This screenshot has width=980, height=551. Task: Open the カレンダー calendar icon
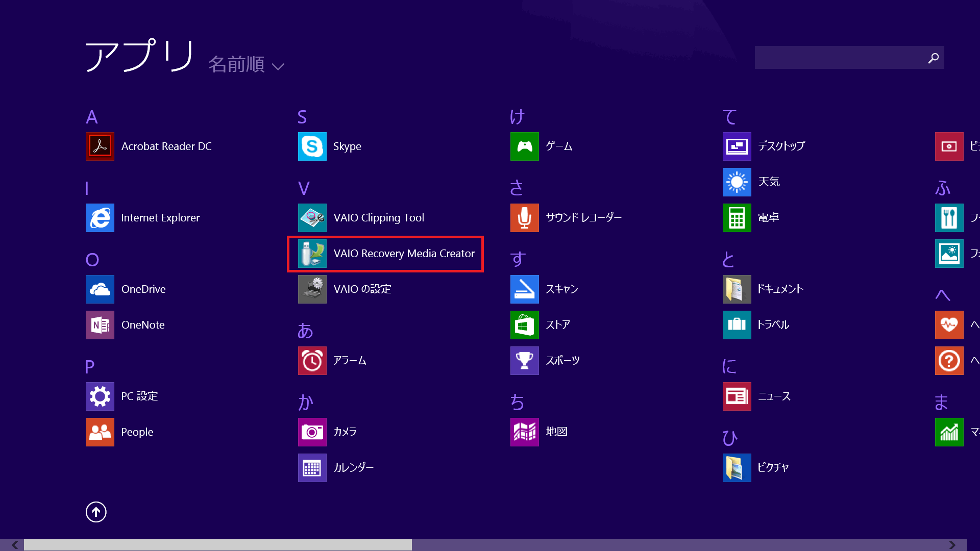312,468
